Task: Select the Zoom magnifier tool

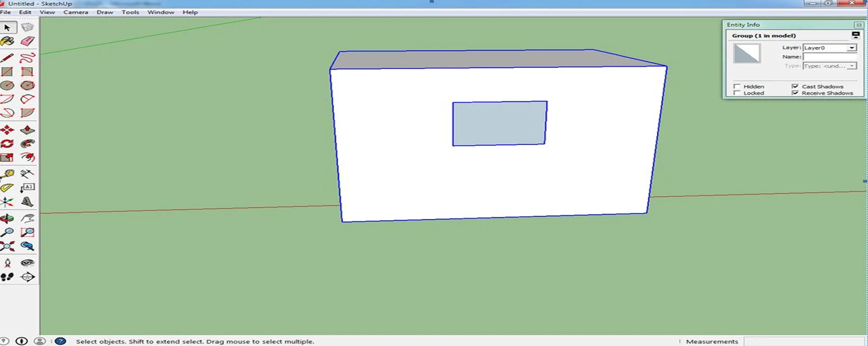Action: pos(8,232)
